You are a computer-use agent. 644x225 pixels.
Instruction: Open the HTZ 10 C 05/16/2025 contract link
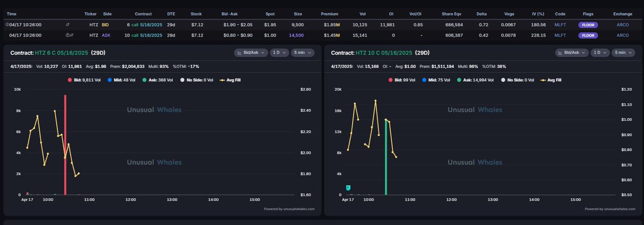[384, 53]
